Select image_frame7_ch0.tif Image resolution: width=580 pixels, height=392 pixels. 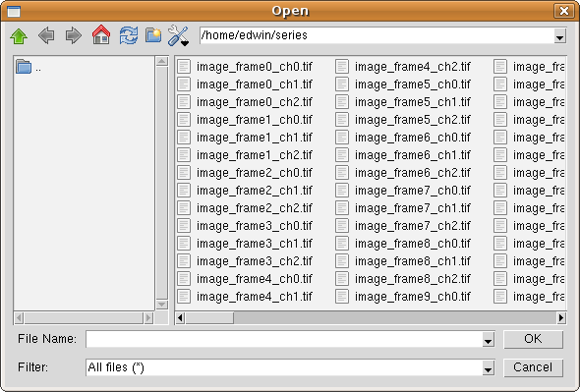[413, 191]
